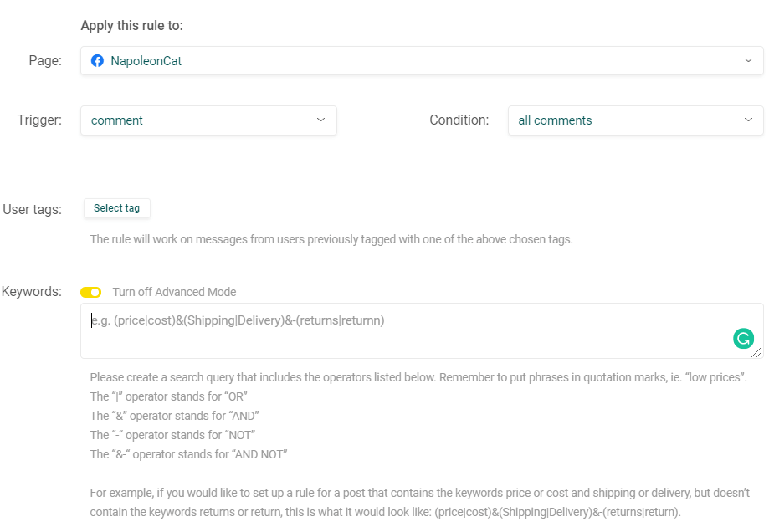Screen dimensions: 769x532
Task: Click the "Page:" field label
Action: pyautogui.click(x=45, y=60)
